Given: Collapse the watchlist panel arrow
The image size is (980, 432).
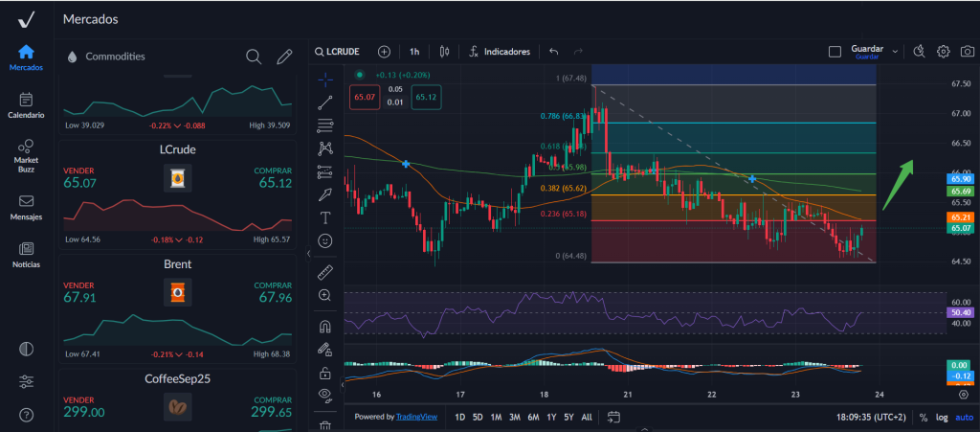Looking at the screenshot, I should click(x=307, y=253).
